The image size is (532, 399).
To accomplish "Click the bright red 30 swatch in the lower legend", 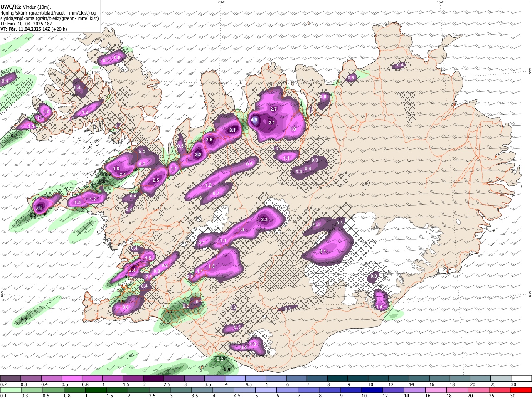I will click(521, 390).
